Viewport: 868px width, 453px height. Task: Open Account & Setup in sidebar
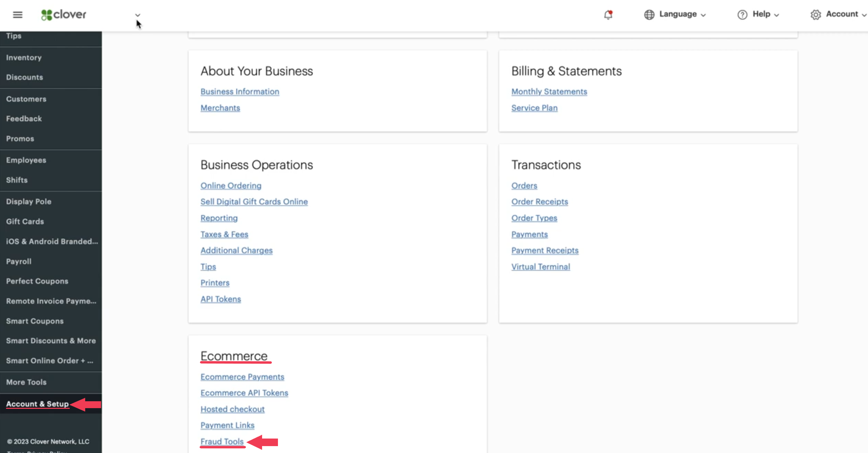click(x=37, y=404)
